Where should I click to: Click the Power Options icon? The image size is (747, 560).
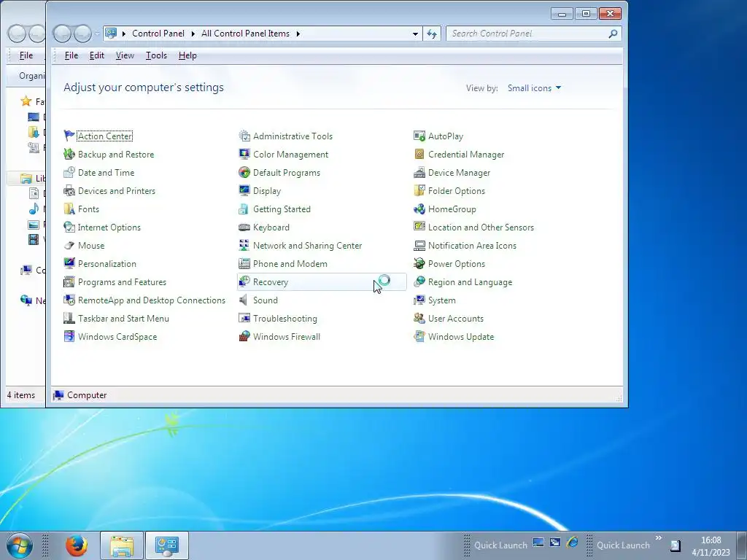[x=419, y=264]
